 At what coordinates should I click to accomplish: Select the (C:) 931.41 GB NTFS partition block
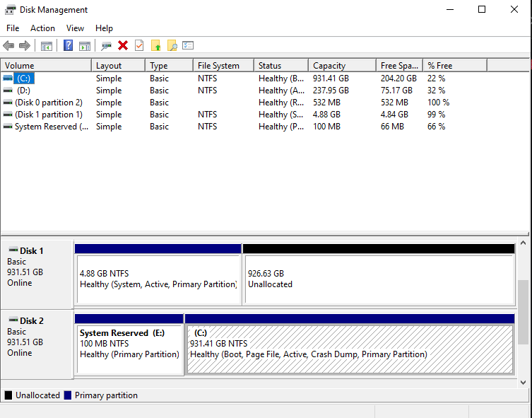[350, 344]
